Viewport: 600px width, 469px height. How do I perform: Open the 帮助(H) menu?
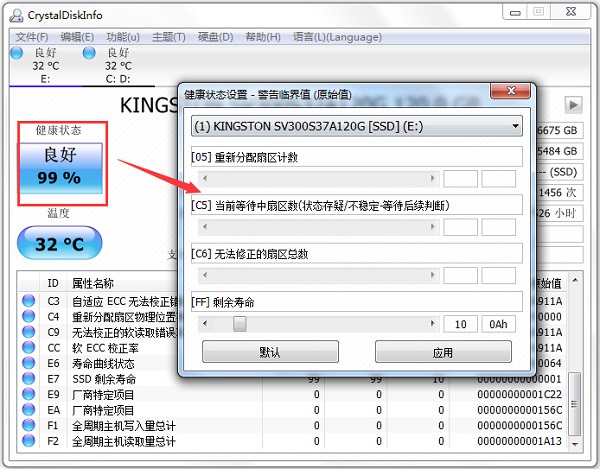(263, 37)
